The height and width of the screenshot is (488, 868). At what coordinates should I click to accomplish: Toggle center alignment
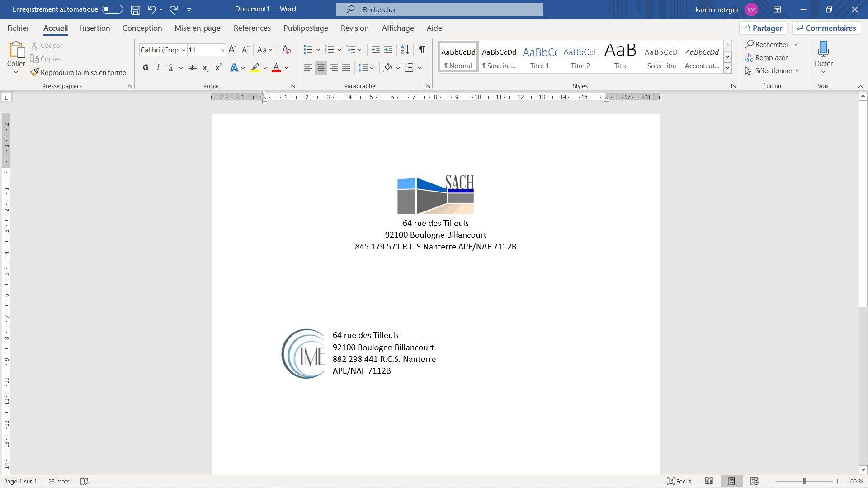321,68
